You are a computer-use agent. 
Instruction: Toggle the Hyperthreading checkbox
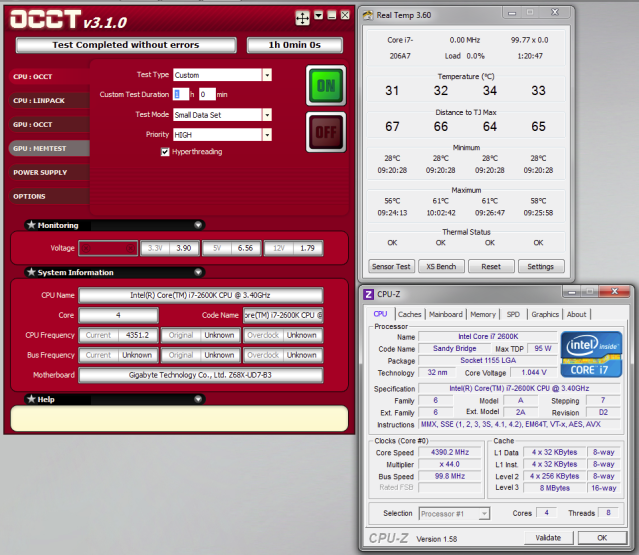(165, 152)
